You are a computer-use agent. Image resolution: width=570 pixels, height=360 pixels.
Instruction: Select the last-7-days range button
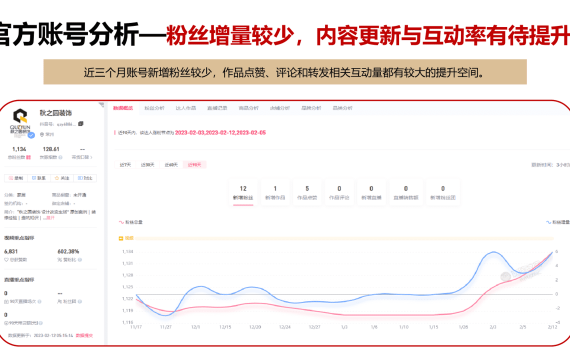pyautogui.click(x=125, y=165)
